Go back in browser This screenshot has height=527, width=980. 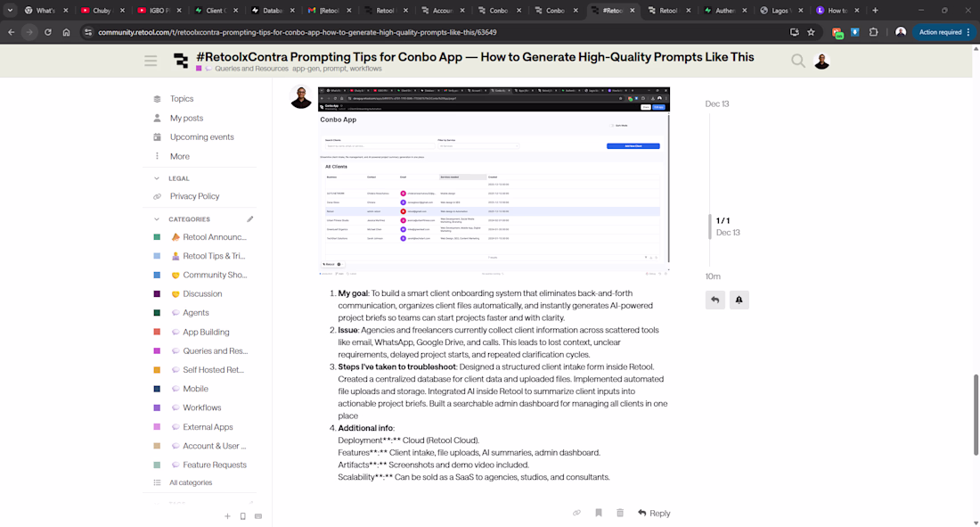point(12,32)
